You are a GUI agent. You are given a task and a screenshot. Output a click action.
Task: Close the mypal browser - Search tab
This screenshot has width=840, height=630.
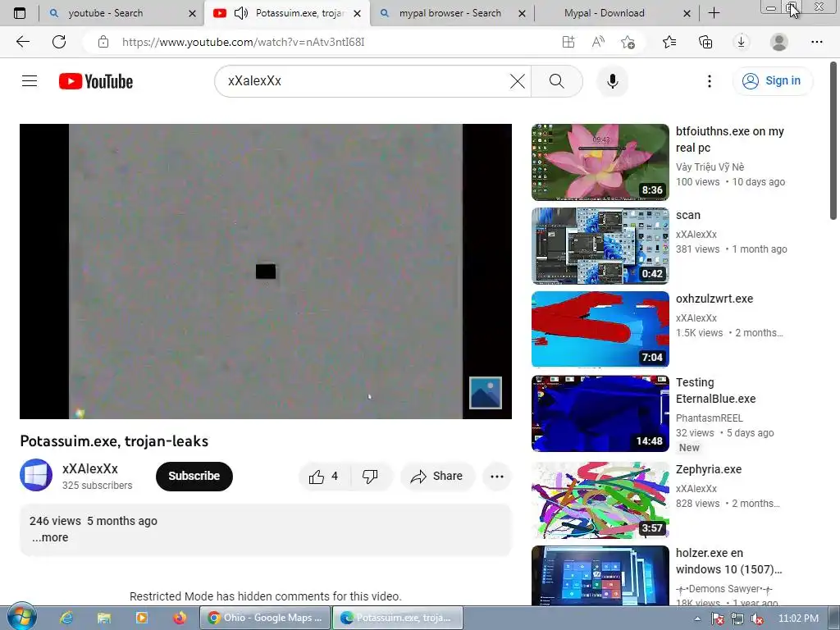(x=522, y=13)
